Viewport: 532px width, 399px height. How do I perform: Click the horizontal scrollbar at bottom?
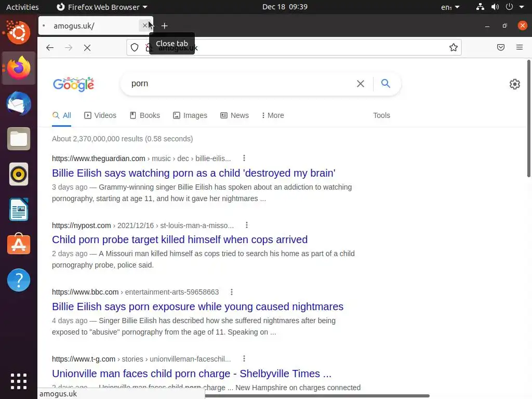pos(317,396)
